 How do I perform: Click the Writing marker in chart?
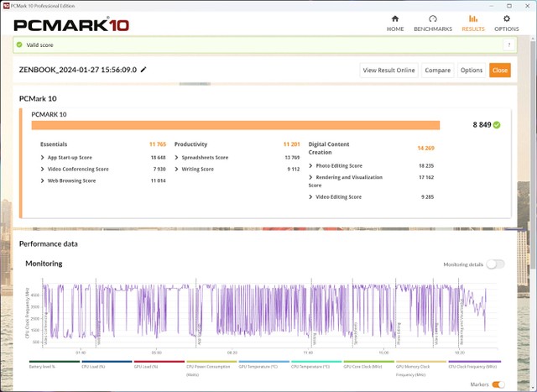[x=315, y=340]
